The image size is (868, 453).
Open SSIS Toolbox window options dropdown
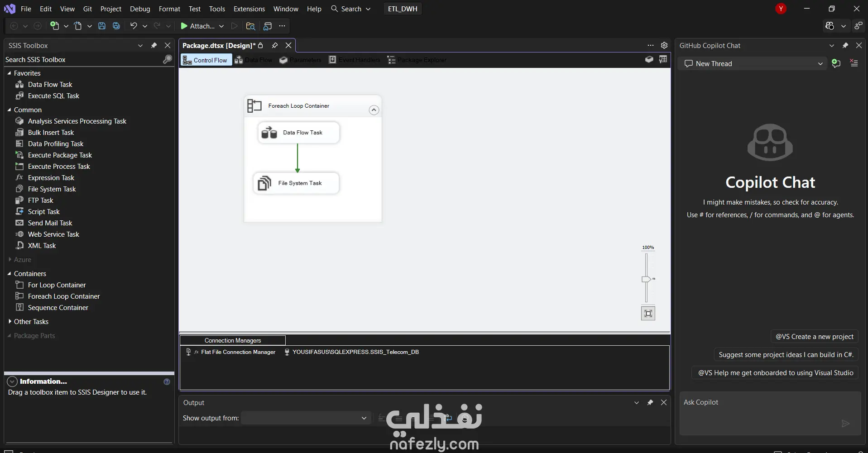(x=140, y=45)
